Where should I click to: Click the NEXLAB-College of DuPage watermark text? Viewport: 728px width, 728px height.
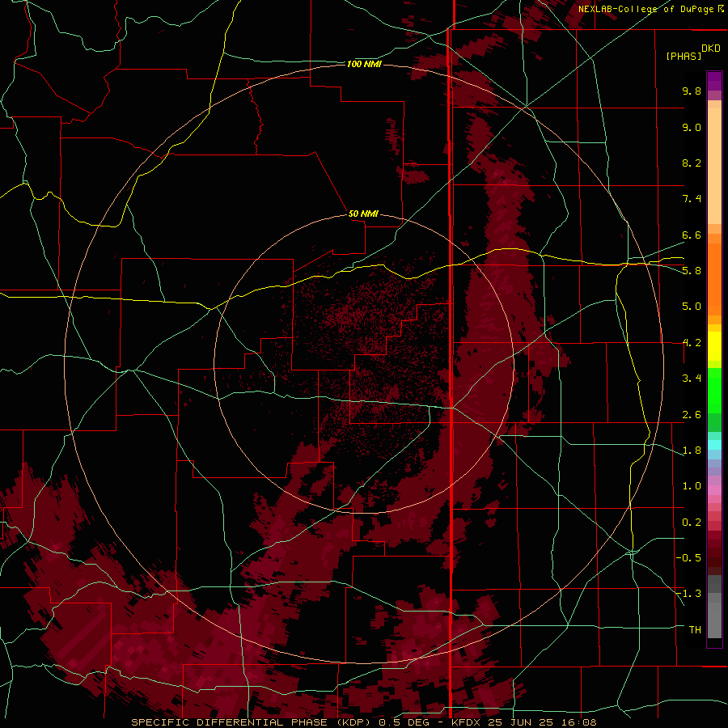[650, 9]
